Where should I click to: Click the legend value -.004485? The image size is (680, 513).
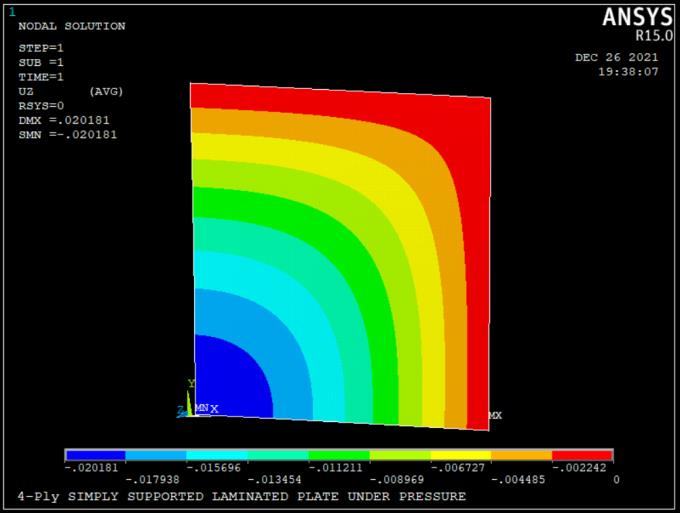pos(518,480)
